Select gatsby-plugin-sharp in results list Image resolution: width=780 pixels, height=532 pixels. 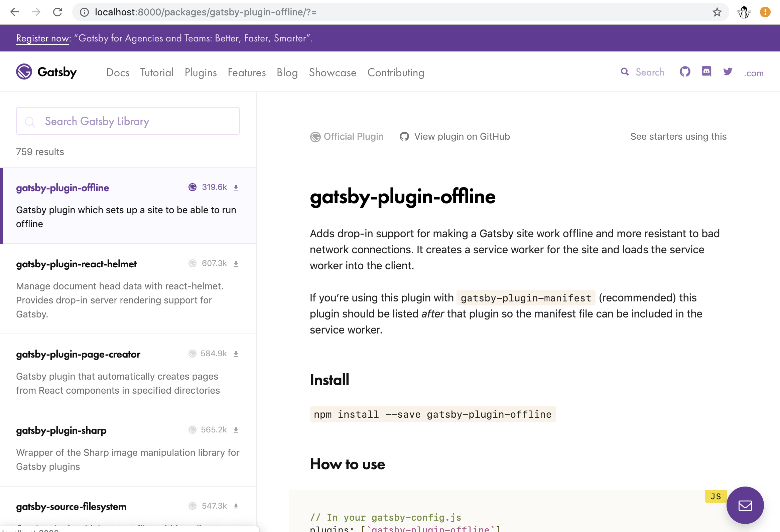point(61,430)
